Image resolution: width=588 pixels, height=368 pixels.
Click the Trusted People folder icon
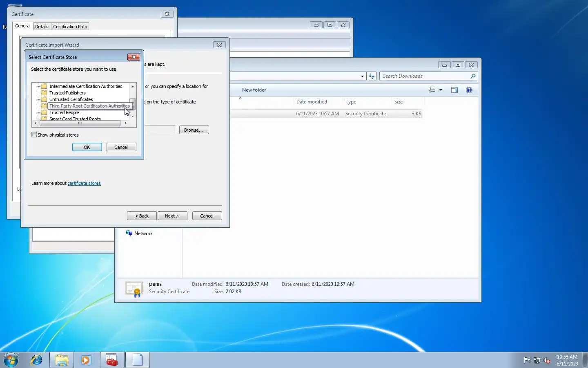coord(44,112)
